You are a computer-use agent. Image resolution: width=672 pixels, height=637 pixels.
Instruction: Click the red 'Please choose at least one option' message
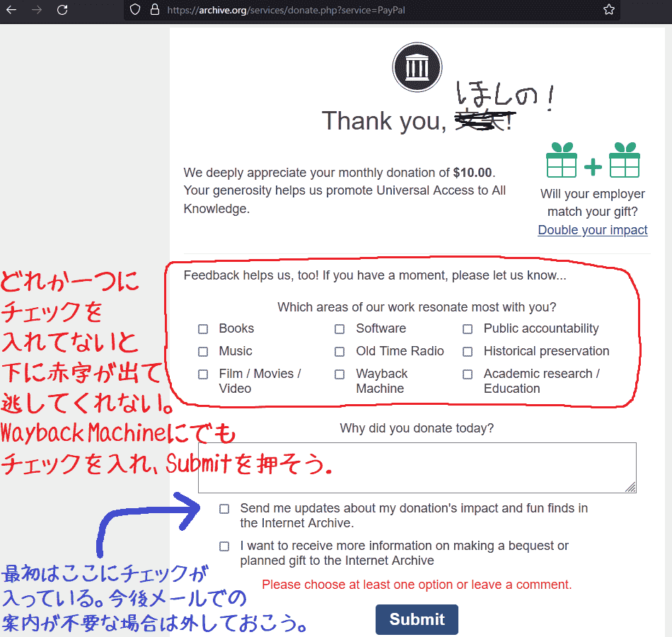click(x=417, y=585)
